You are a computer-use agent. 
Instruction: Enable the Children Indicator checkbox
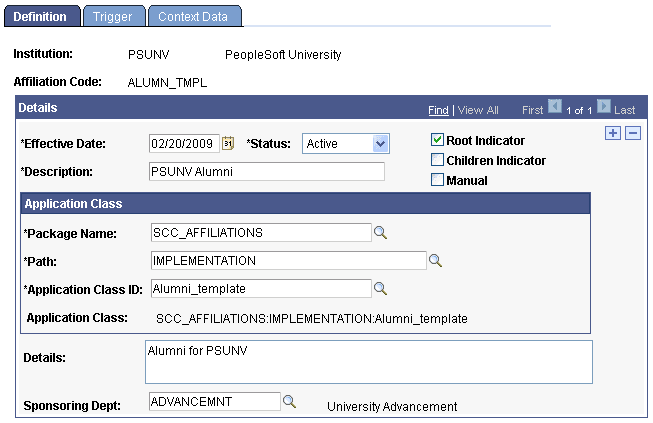pos(437,160)
